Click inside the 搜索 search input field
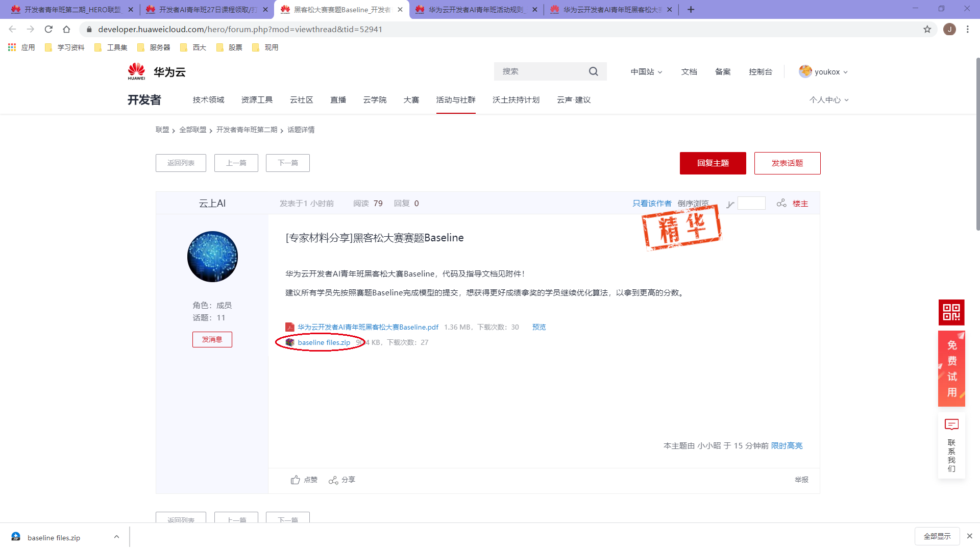 coord(541,71)
